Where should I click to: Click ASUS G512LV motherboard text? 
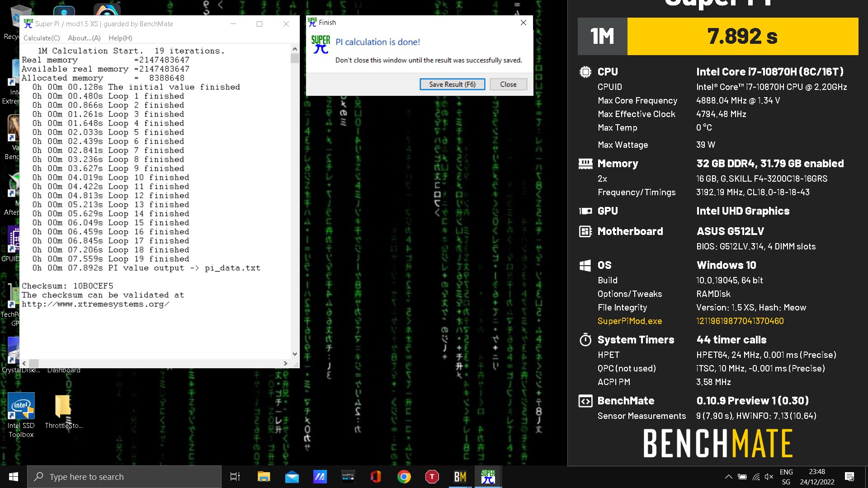[730, 231]
